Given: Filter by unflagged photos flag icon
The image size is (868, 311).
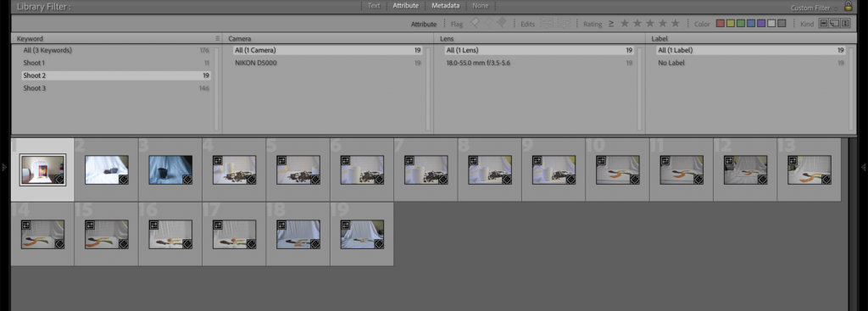Looking at the screenshot, I should click(x=487, y=23).
